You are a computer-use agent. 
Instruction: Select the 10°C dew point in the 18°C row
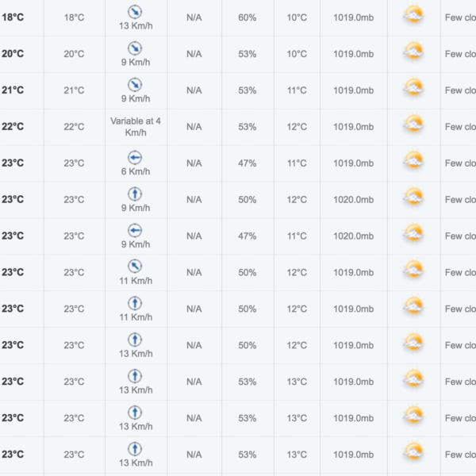[x=297, y=17]
